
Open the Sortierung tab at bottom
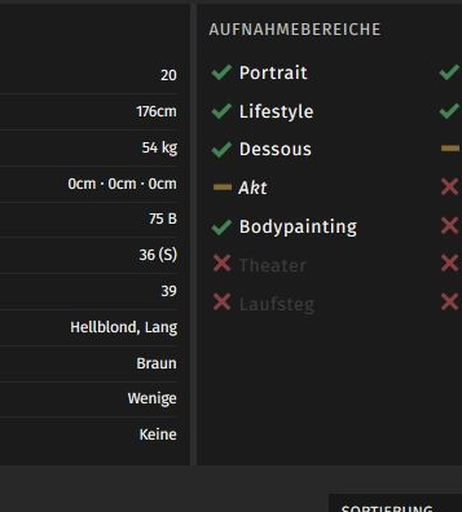point(387,508)
